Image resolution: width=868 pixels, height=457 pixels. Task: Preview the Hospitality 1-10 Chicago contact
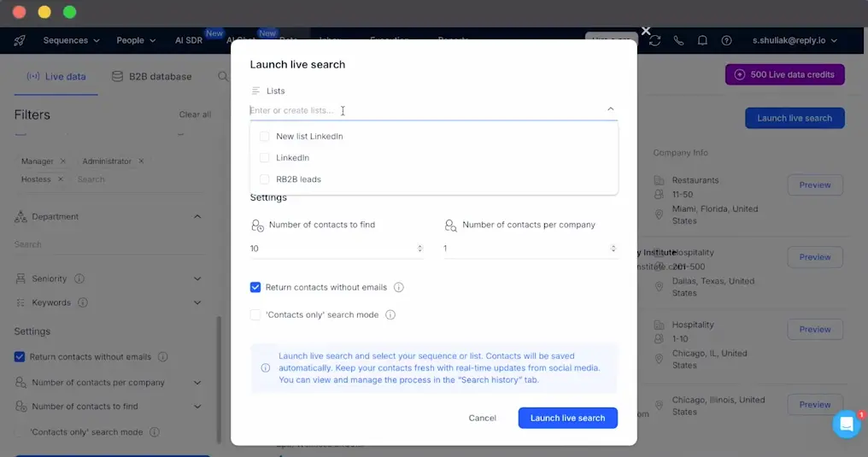pos(815,329)
